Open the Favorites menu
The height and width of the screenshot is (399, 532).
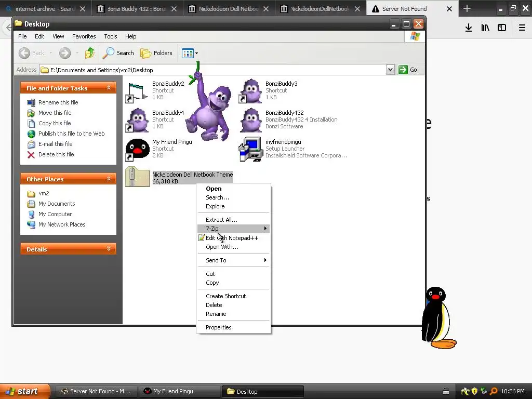tap(84, 36)
